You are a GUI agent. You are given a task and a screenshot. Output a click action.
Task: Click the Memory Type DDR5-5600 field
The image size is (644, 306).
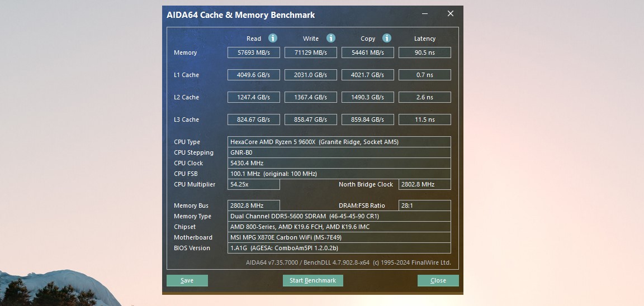click(339, 216)
